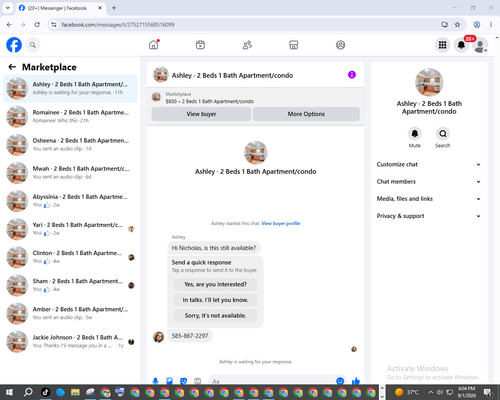The image size is (500, 400).
Task: Click the '$850 – 2 Beds 1 Bath Apartment/condo' listing text
Action: (x=210, y=101)
